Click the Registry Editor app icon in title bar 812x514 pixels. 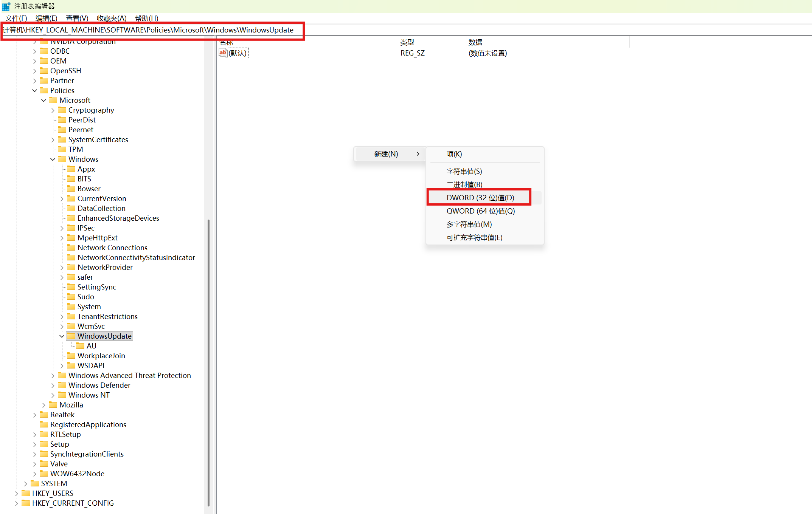point(6,6)
